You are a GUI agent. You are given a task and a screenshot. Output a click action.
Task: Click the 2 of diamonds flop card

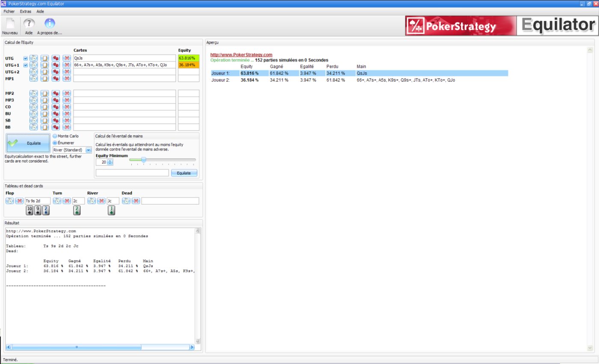(x=46, y=210)
